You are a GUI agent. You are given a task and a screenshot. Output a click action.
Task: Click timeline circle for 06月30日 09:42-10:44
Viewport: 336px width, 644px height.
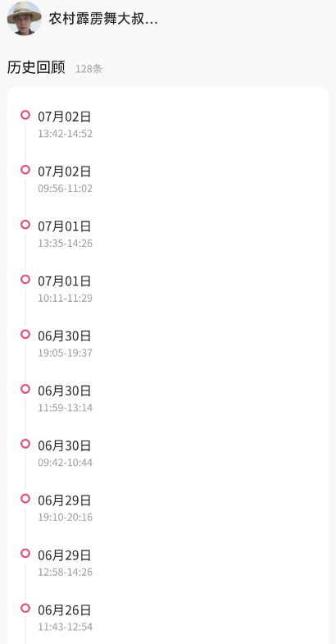(x=25, y=444)
